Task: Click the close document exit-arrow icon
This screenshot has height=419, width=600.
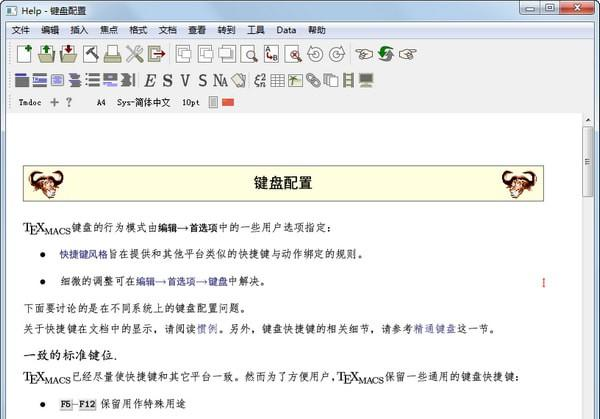Action: [157, 54]
